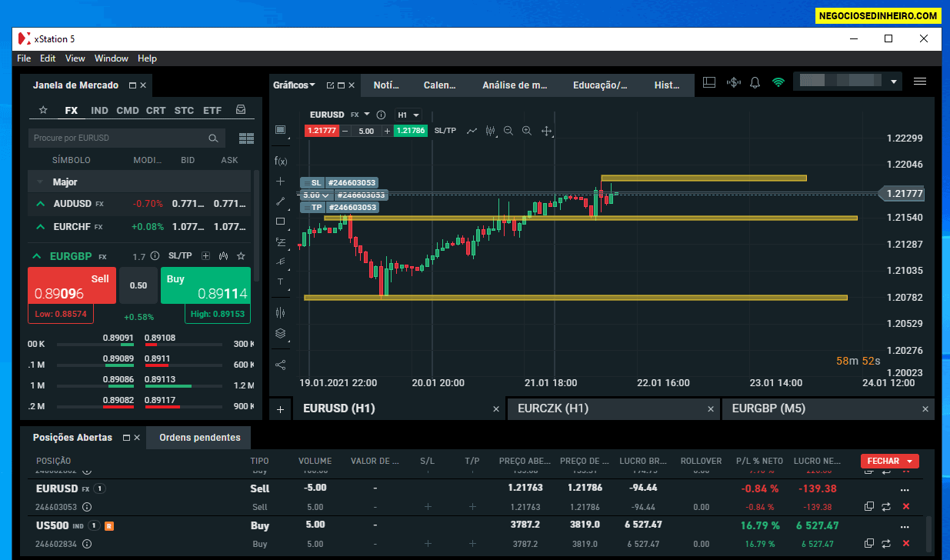Image resolution: width=950 pixels, height=560 pixels.
Task: Click the red Sell button for EURGBP
Action: 71,285
